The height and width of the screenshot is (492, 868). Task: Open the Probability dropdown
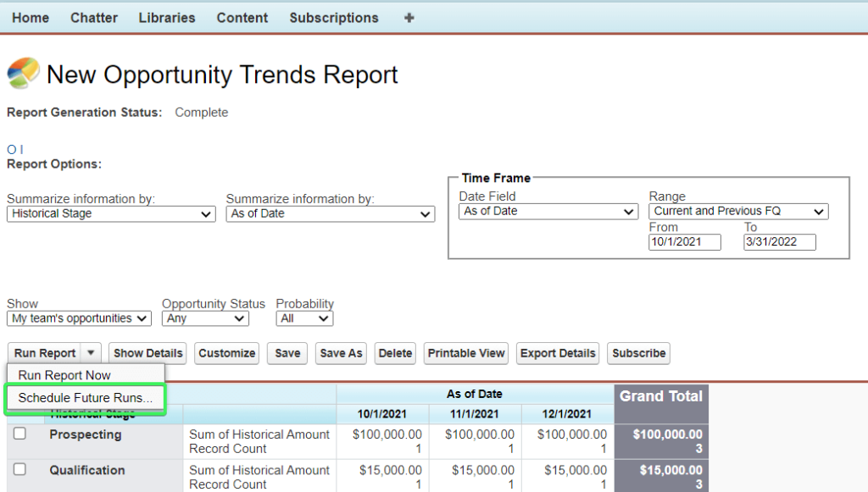pos(304,318)
